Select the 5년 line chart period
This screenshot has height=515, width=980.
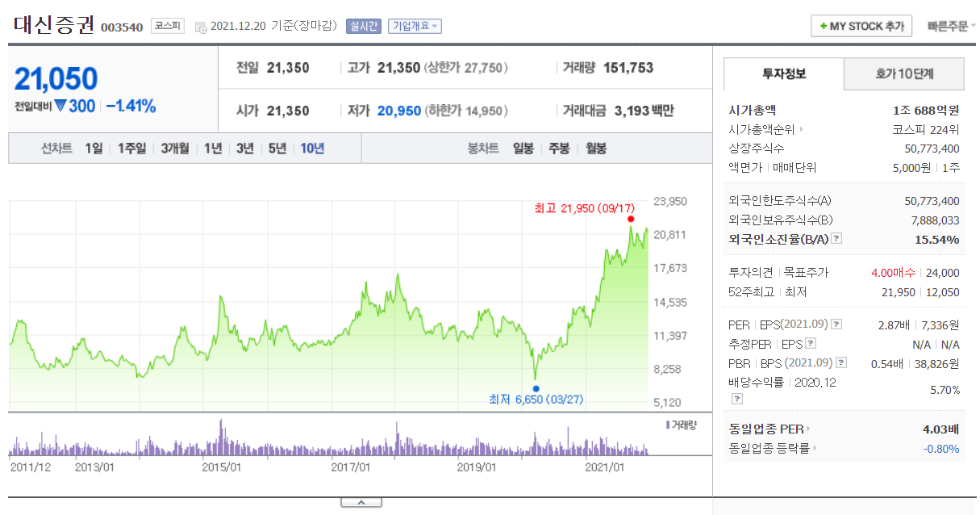click(x=277, y=149)
